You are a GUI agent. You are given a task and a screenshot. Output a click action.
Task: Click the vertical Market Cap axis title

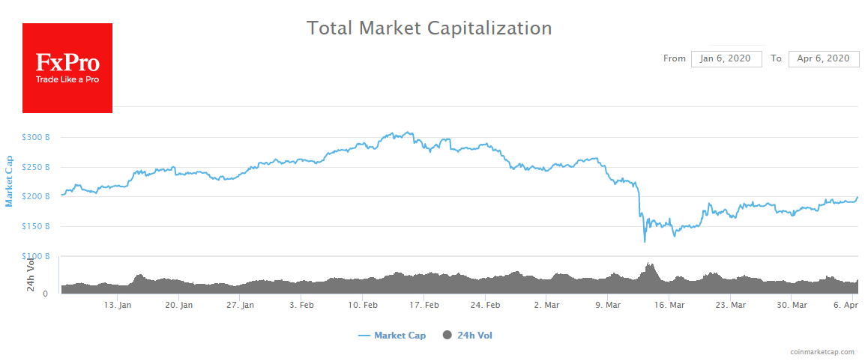(x=10, y=181)
